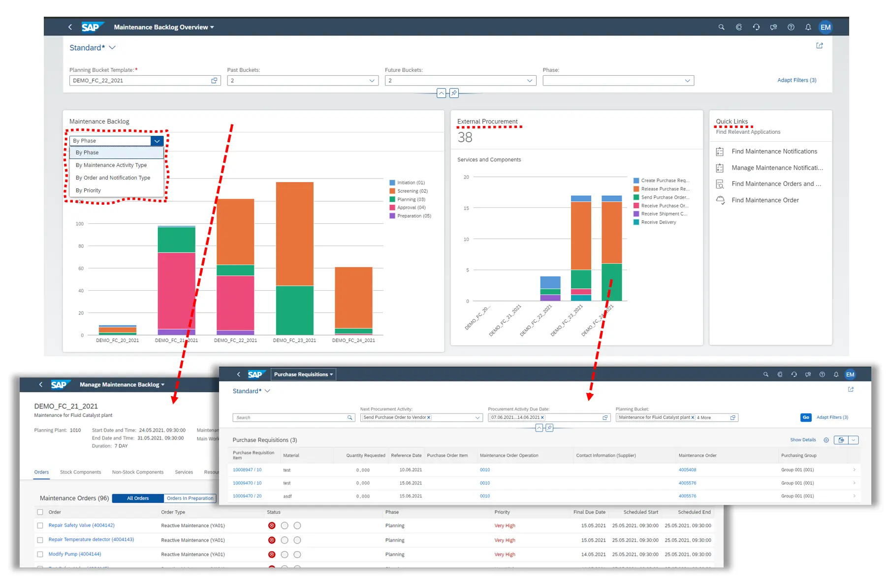Image resolution: width=891 pixels, height=588 pixels.
Task: Open help icon in Purchase Requisitions header
Action: [822, 374]
